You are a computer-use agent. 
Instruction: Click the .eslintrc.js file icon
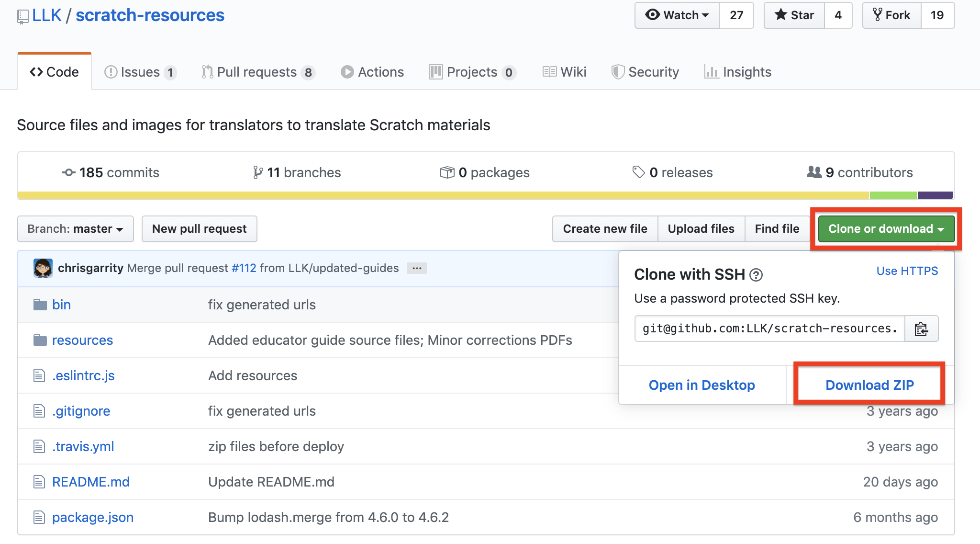(x=39, y=375)
